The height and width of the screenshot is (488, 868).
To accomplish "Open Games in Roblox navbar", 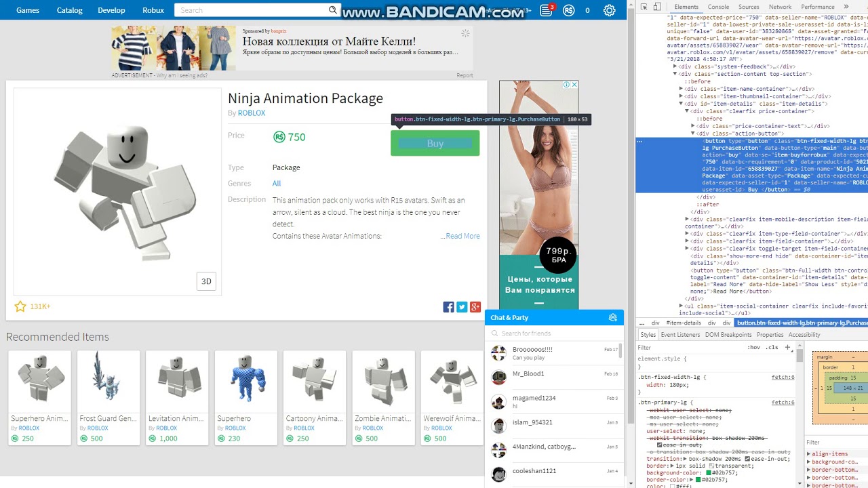I will pos(28,10).
